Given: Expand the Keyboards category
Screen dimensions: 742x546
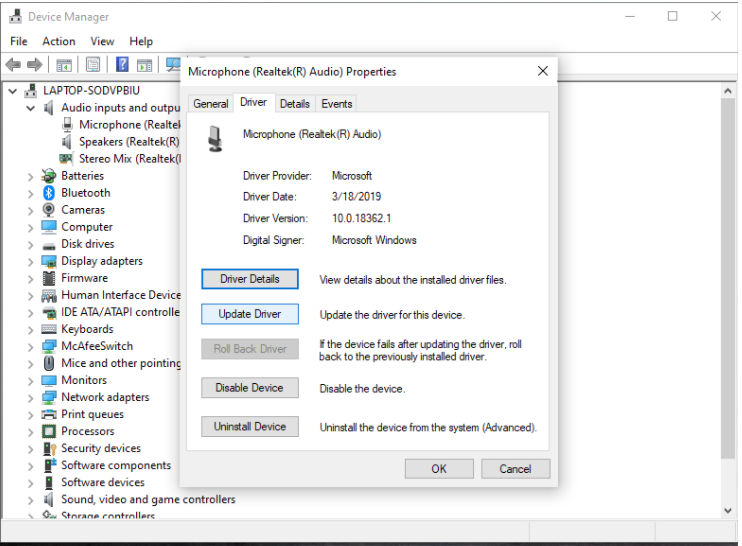Looking at the screenshot, I should [x=30, y=330].
